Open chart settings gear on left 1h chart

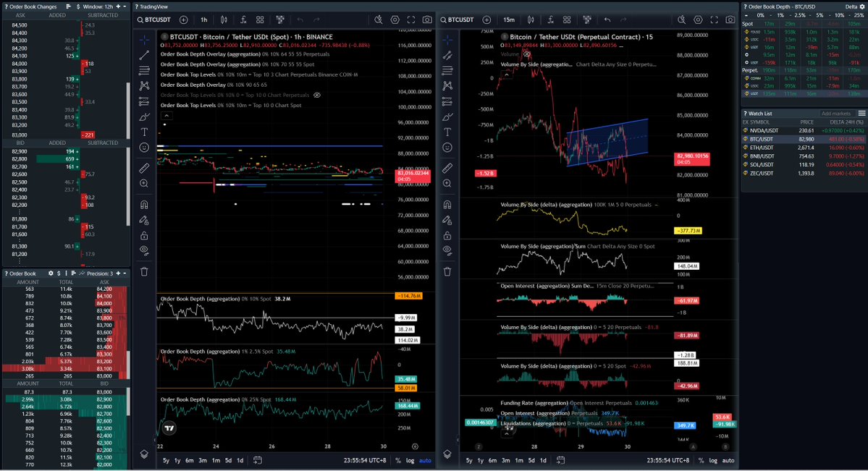pos(395,20)
